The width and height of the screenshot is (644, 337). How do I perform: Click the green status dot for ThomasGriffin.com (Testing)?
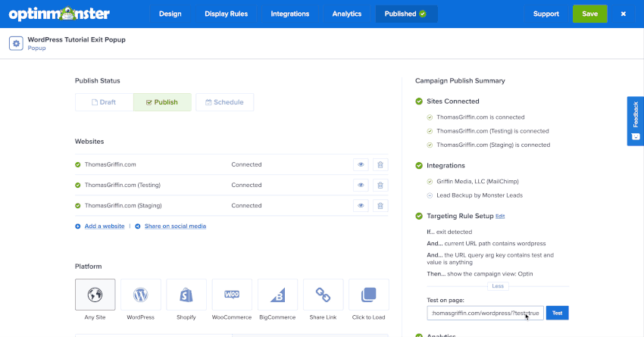coord(77,185)
